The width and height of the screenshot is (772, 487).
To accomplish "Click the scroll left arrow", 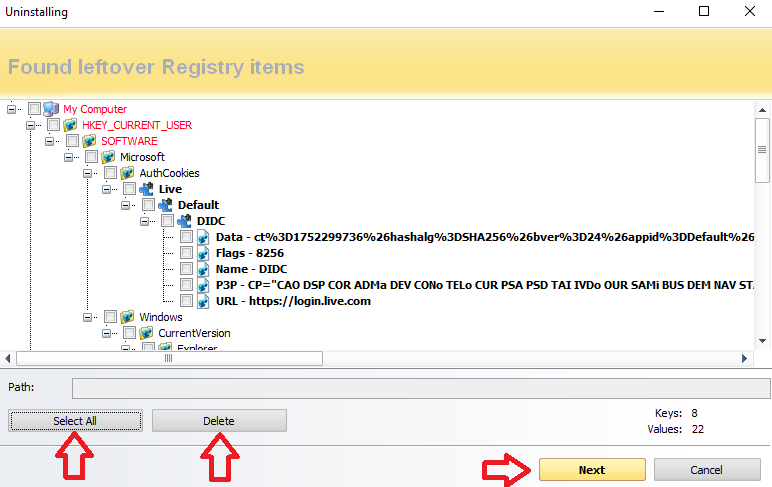I will point(7,358).
